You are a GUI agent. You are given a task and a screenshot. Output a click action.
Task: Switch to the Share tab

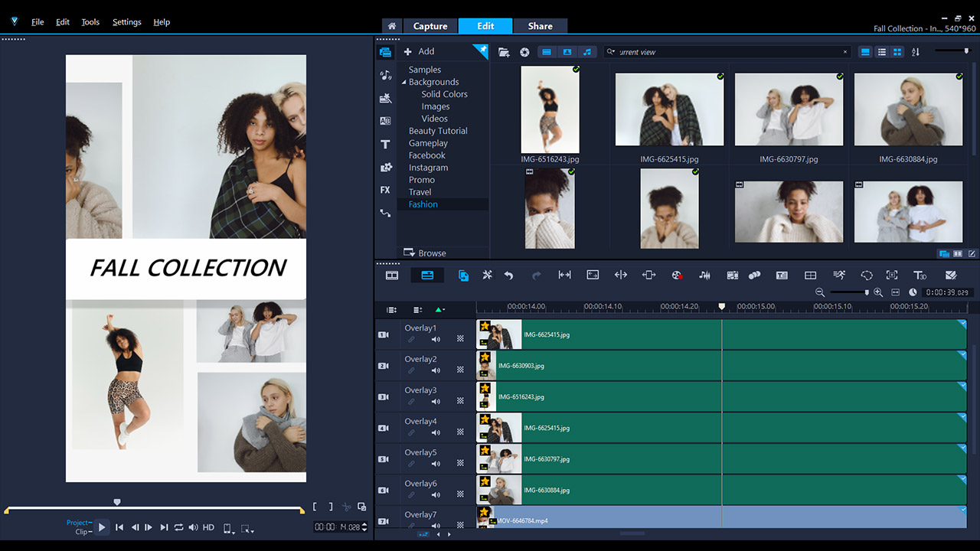[540, 26]
